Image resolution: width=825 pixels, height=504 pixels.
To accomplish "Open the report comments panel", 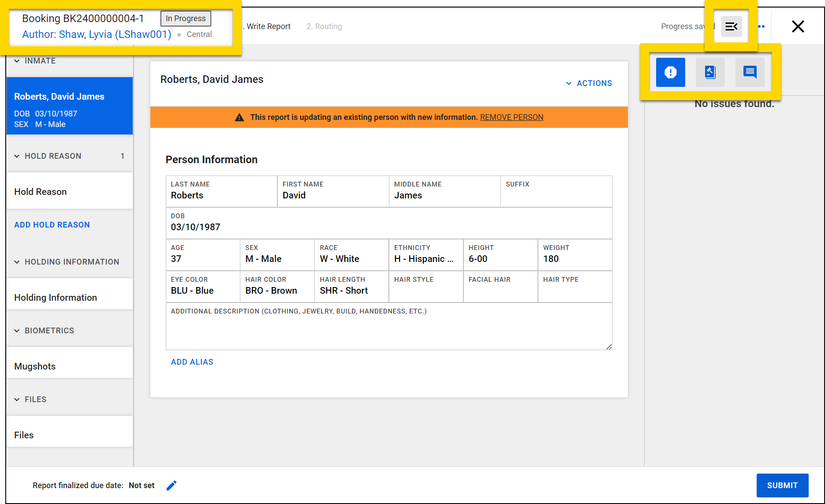I will pyautogui.click(x=750, y=72).
